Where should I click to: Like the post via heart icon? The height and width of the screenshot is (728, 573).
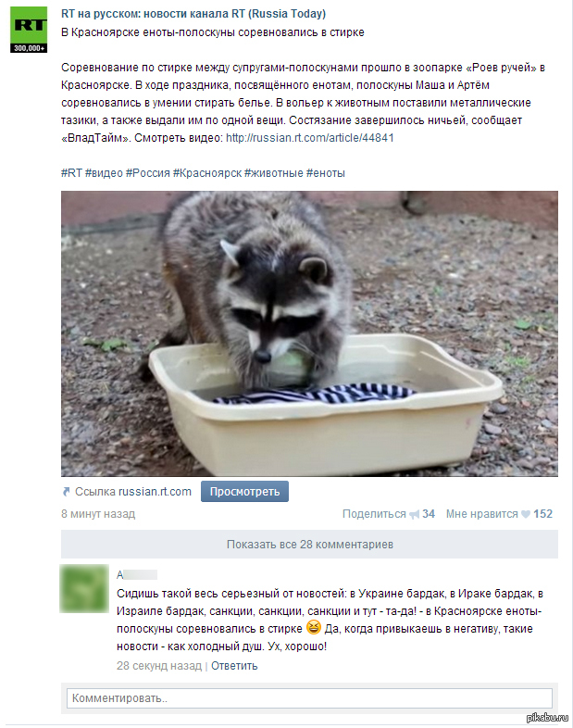click(x=526, y=514)
